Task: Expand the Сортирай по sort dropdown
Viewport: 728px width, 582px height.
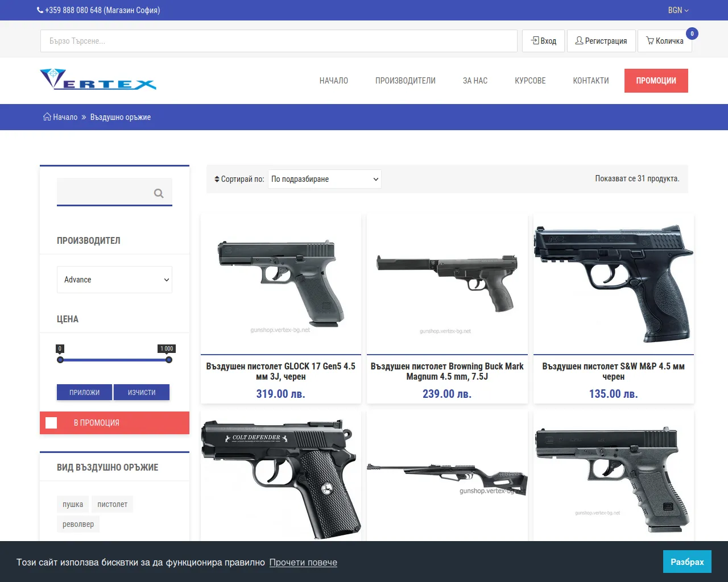Action: click(324, 179)
